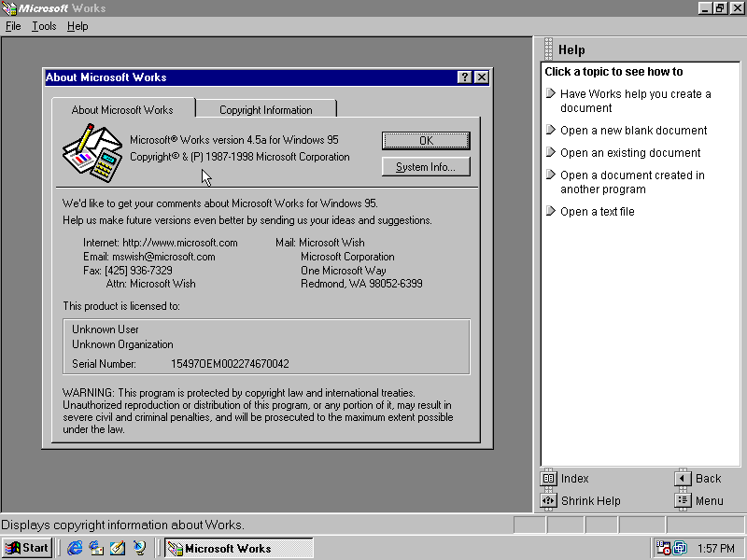Viewport: 747px width, 560px height.
Task: Click the Microsoft Works taskbar button
Action: (x=238, y=548)
